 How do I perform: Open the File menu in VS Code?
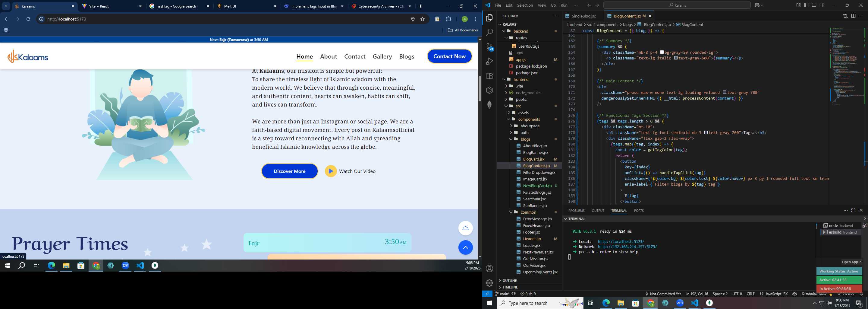click(498, 5)
